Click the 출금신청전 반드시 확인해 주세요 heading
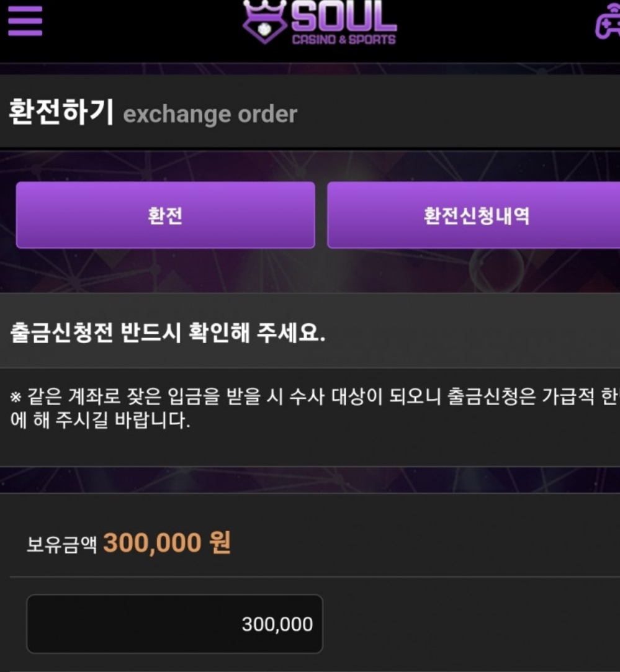Screen dimensions: 620x672 point(168,333)
